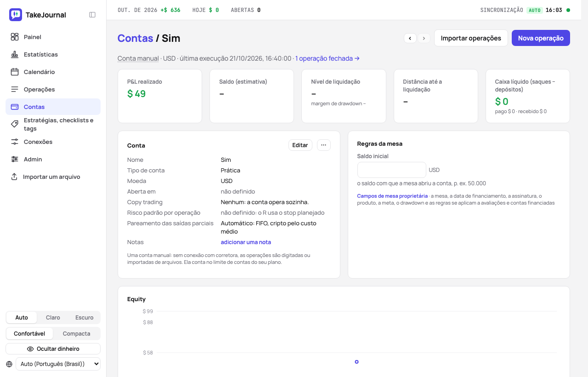Screen dimensions: 588x377
Task: Click the AUTO sync badge
Action: click(x=535, y=10)
